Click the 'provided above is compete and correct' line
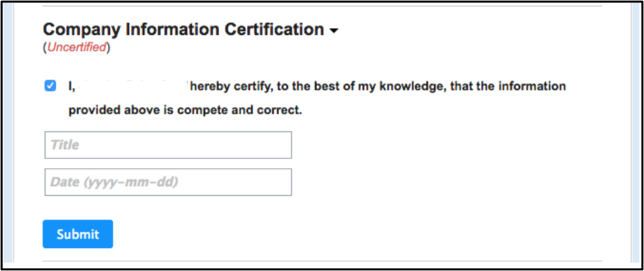 [x=185, y=111]
